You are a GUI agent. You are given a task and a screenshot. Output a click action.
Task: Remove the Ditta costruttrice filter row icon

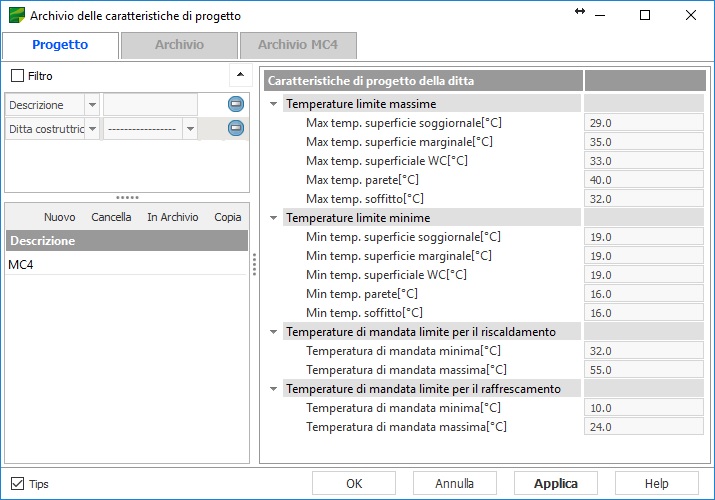[236, 128]
